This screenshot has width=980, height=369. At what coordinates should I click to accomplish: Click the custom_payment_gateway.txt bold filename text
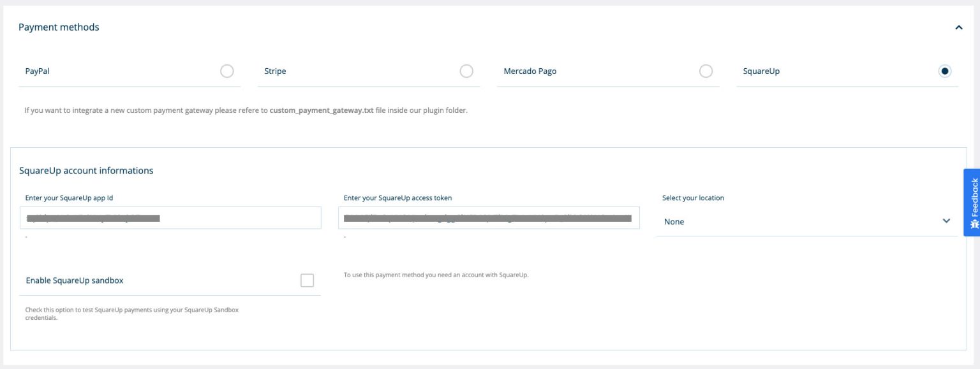tap(321, 110)
